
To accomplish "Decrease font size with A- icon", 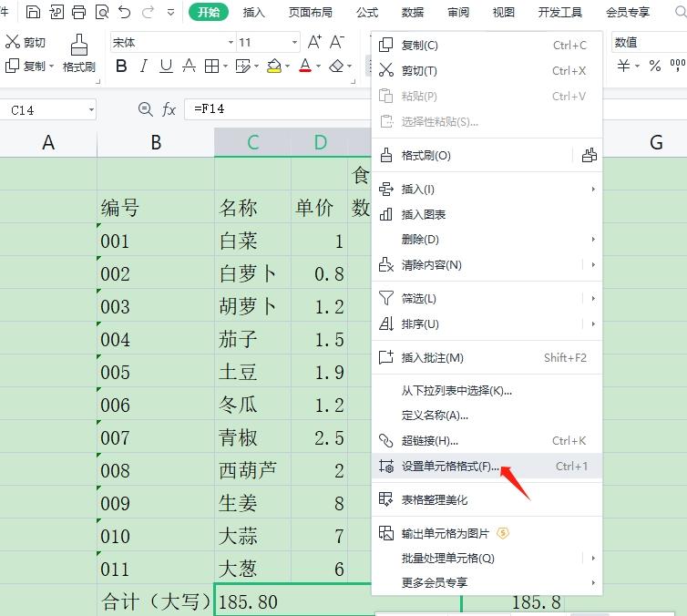I will [x=336, y=42].
